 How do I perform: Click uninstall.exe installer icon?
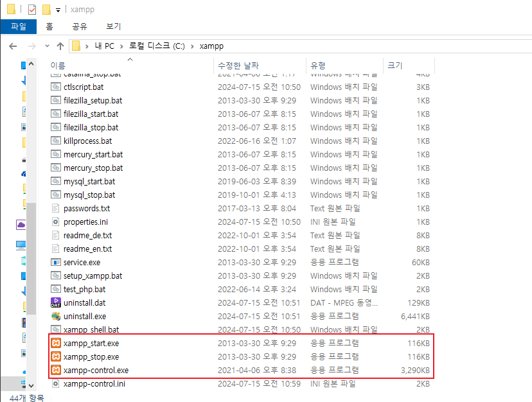(56, 316)
